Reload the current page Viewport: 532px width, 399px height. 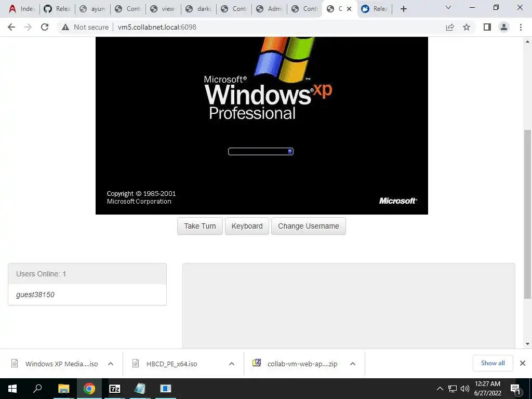coord(45,27)
